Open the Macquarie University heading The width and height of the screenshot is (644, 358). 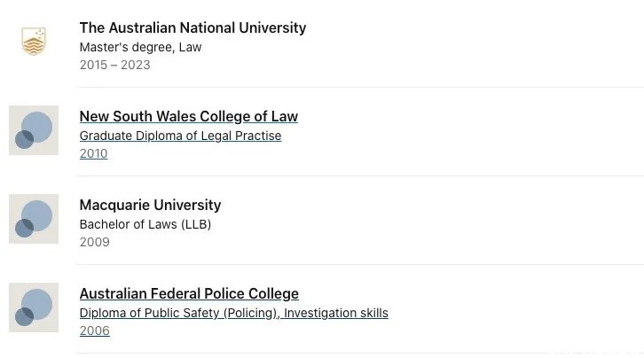[150, 205]
